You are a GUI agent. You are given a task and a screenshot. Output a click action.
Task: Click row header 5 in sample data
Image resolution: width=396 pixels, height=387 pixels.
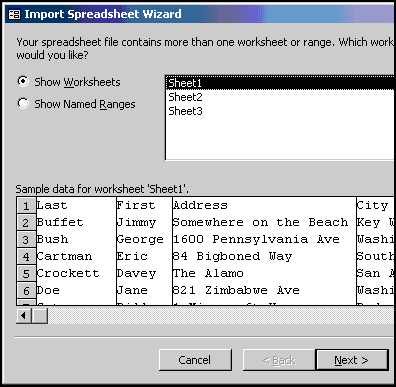point(26,274)
